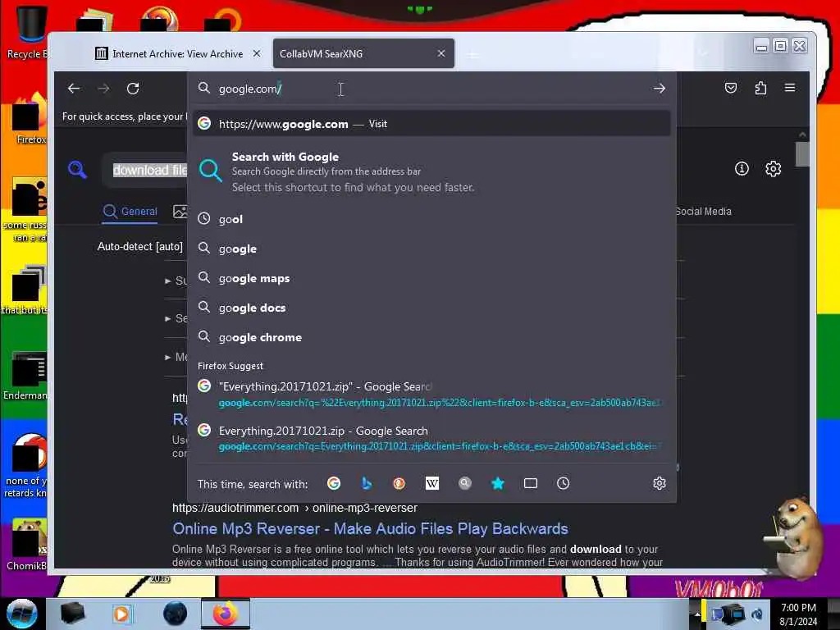Click the google.com/ address bar field
Viewport: 840px width, 630px height.
click(x=431, y=89)
